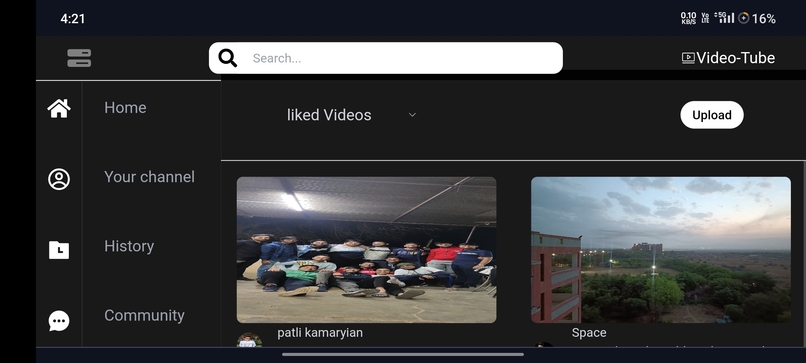Check the battery indicator in status bar
This screenshot has height=363, width=806.
click(x=757, y=19)
